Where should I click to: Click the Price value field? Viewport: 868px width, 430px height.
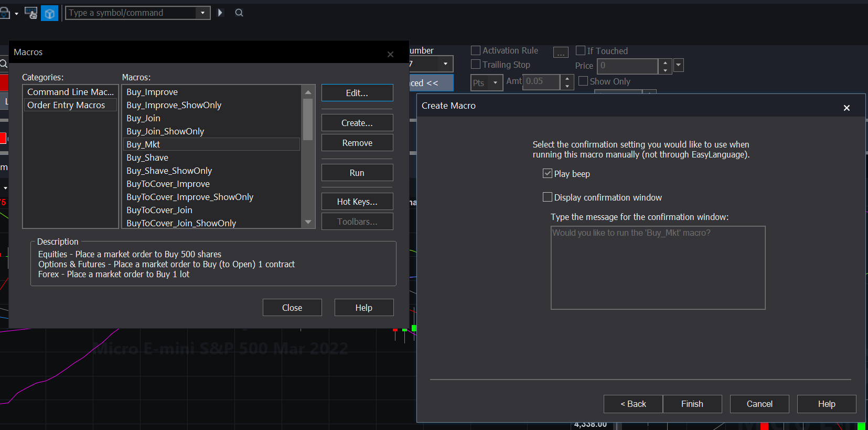(628, 66)
